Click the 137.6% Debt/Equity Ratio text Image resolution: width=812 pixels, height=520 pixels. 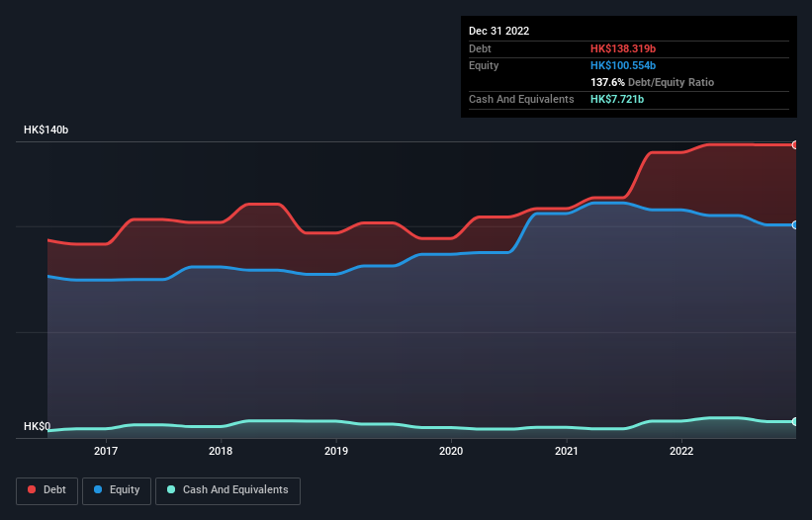pyautogui.click(x=652, y=82)
